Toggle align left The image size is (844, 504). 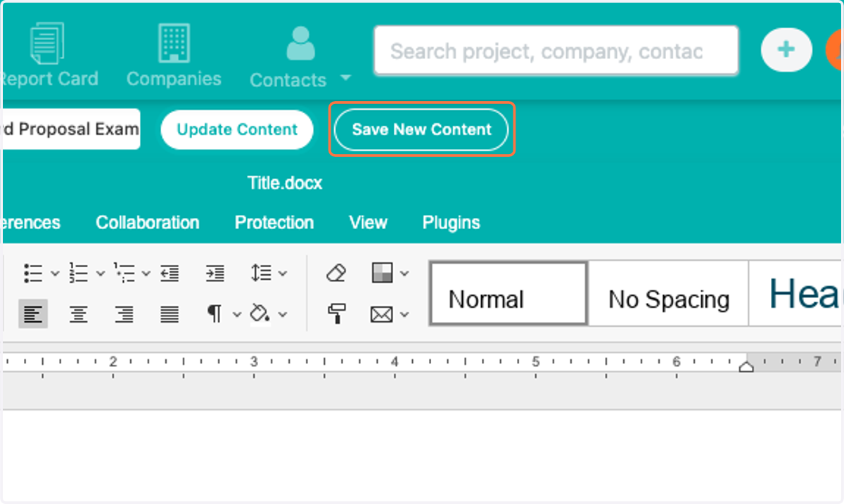[33, 314]
